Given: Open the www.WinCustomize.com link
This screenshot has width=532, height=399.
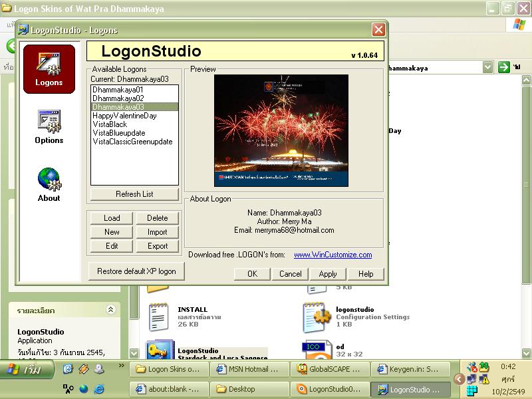Looking at the screenshot, I should pos(332,255).
